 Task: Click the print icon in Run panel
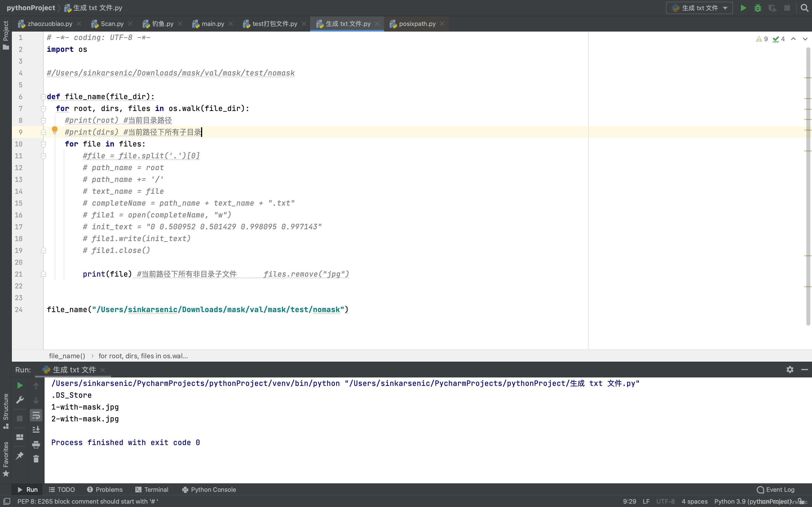pos(36,445)
